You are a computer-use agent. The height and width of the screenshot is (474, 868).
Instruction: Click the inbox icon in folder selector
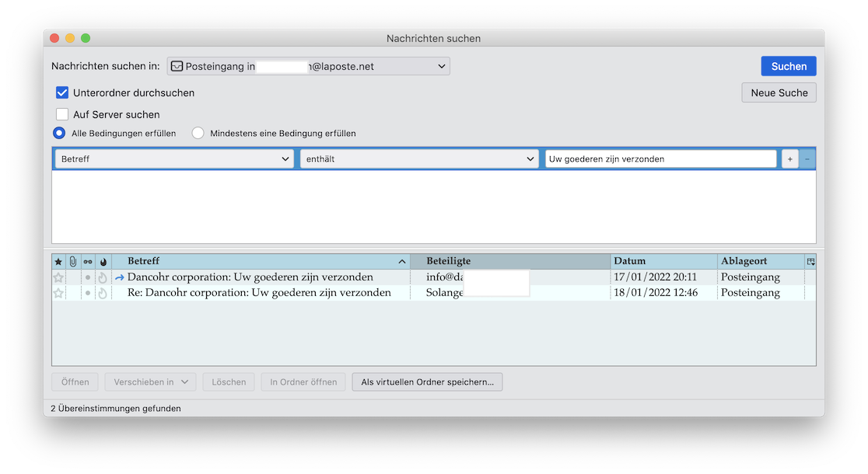click(x=177, y=66)
